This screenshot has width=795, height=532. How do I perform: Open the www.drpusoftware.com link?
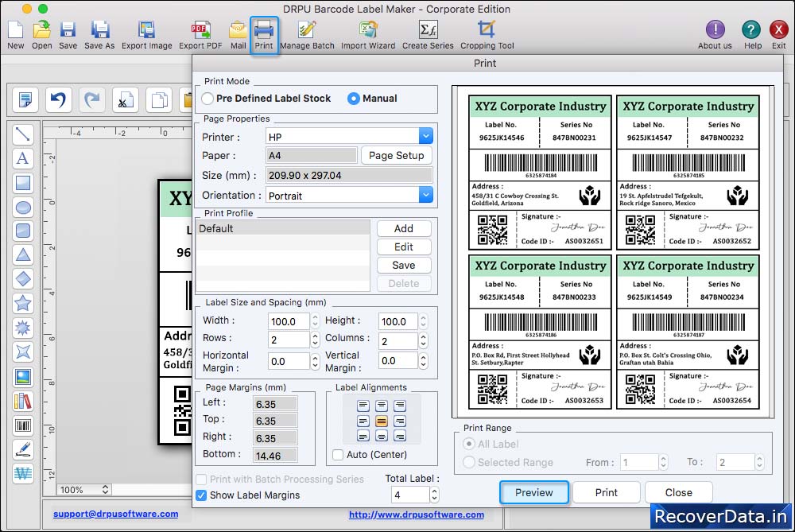pos(417,515)
